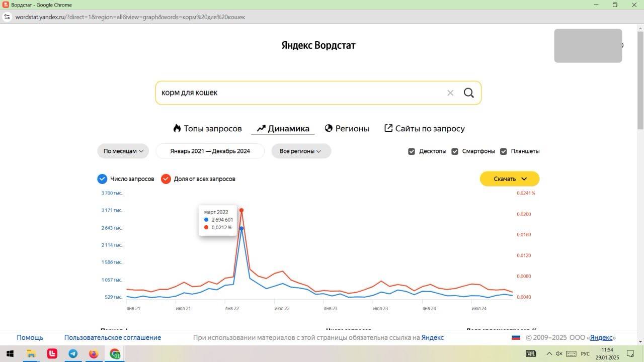The height and width of the screenshot is (362, 644).
Task: Click the date range Январь 2021 — Декабрь 2024
Action: pos(210,151)
